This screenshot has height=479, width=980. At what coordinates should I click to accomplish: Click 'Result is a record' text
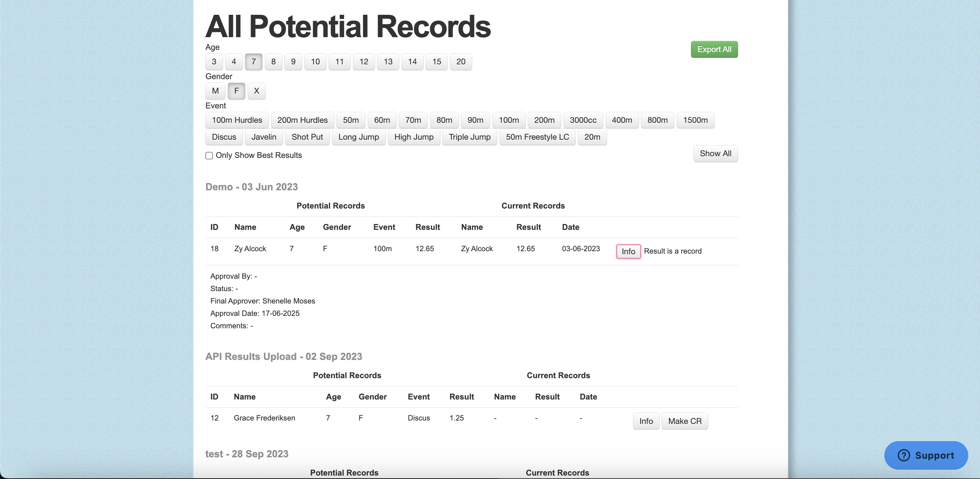[x=673, y=251]
